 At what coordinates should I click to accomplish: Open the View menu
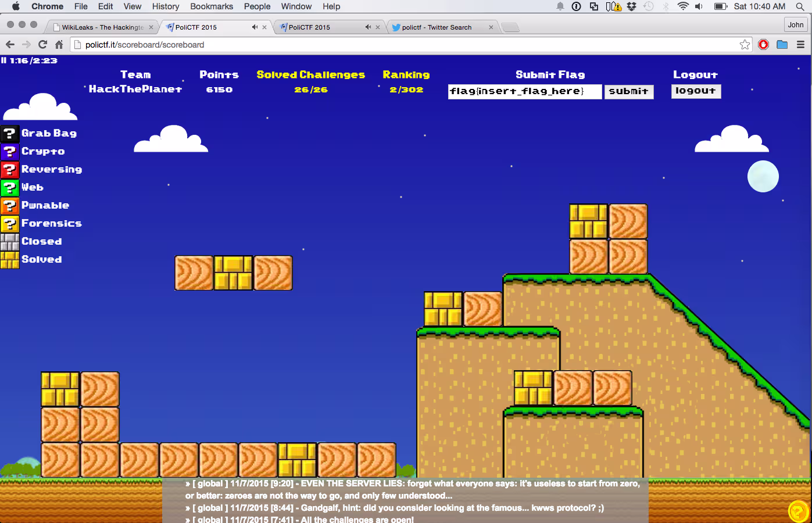pos(132,6)
